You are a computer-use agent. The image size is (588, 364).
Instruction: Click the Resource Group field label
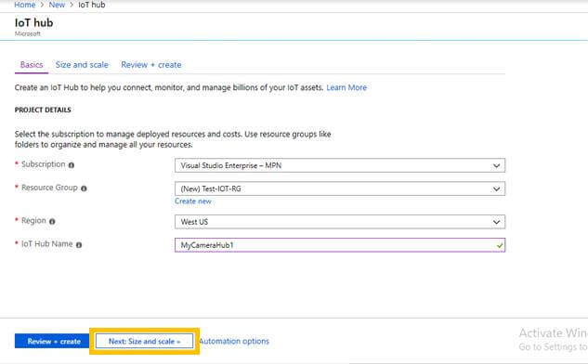pos(49,188)
